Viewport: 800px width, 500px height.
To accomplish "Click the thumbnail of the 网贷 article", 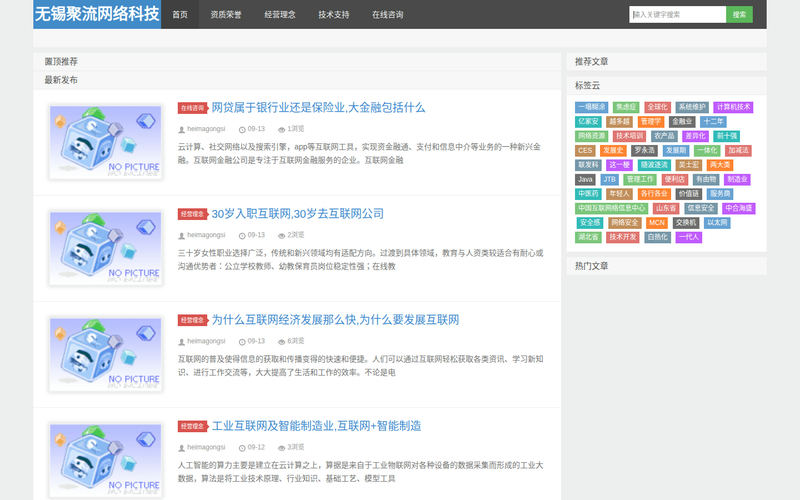I will pos(106,142).
